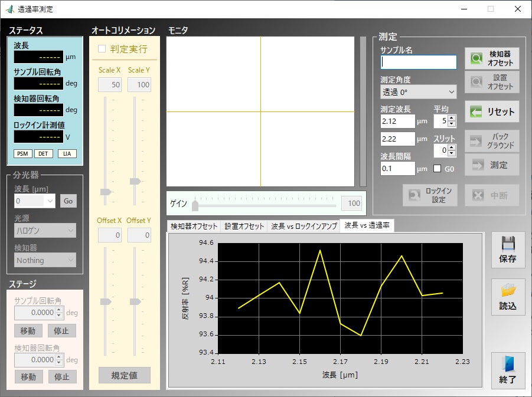
Task: Click the Offset X slider thumb
Action: point(106,302)
